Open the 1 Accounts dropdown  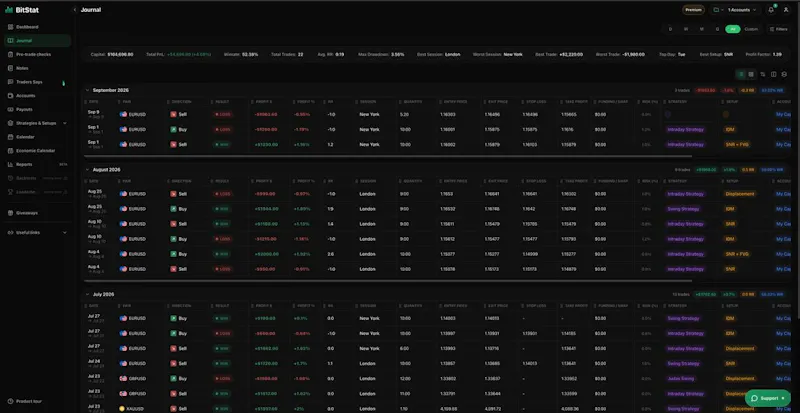point(741,10)
